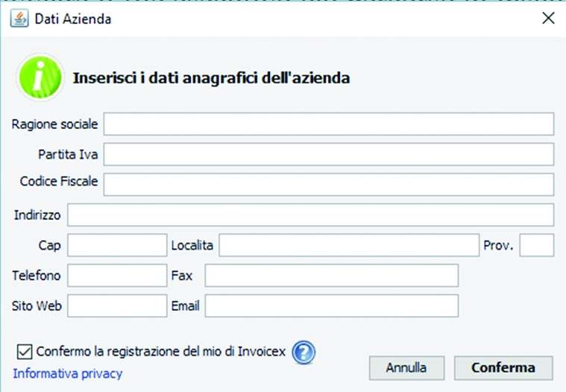This screenshot has width=566, height=392.
Task: Focus the Fax text field
Action: pos(331,276)
